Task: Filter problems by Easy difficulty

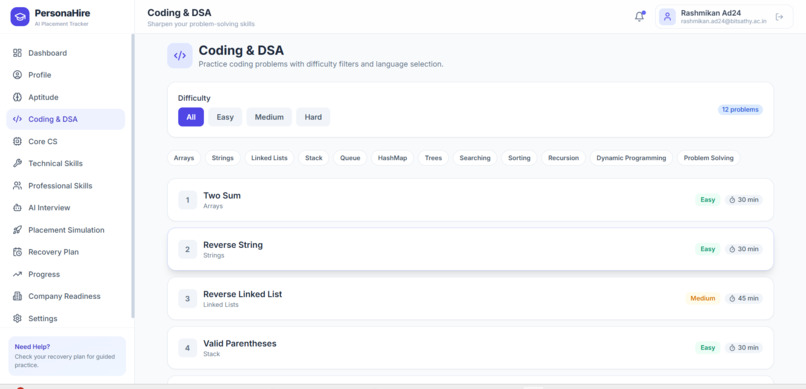Action: [x=225, y=117]
